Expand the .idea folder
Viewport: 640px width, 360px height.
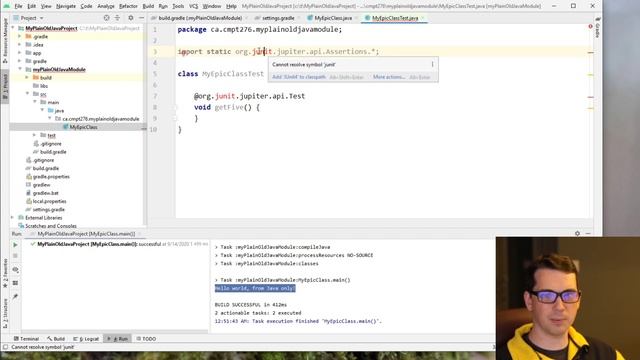point(20,44)
